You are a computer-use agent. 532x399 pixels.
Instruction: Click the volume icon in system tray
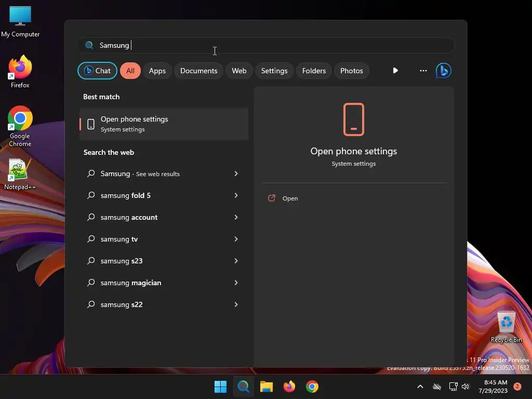(465, 387)
